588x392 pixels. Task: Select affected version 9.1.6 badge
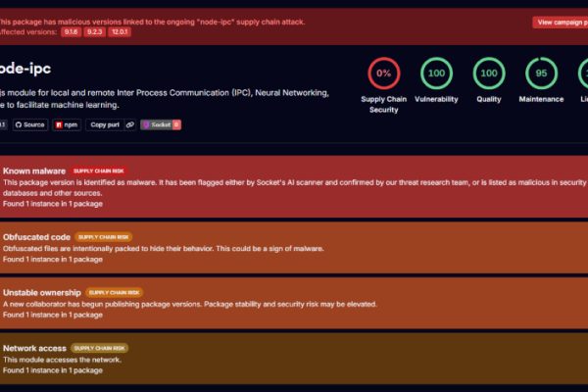71,32
